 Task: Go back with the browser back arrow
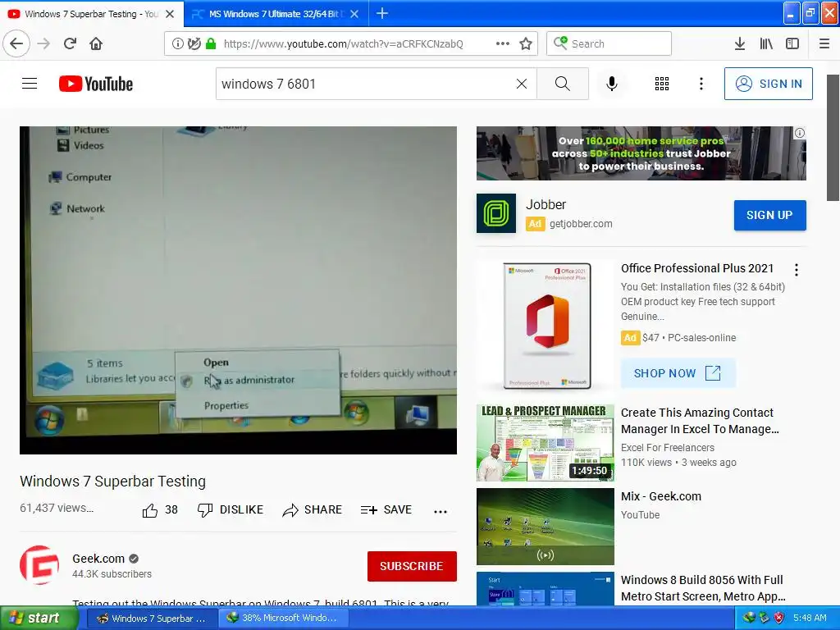coord(16,43)
